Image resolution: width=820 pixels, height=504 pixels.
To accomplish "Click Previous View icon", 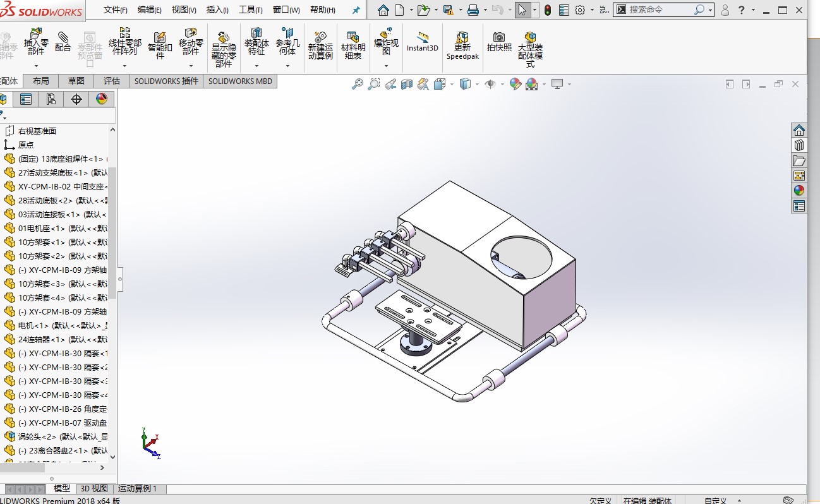I will (x=390, y=84).
